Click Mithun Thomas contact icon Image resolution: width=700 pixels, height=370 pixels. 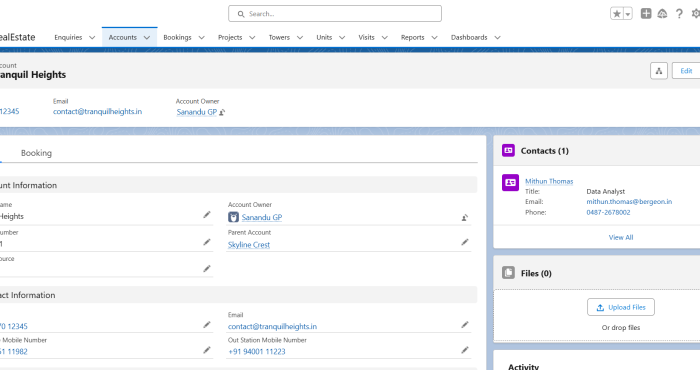[x=510, y=183]
